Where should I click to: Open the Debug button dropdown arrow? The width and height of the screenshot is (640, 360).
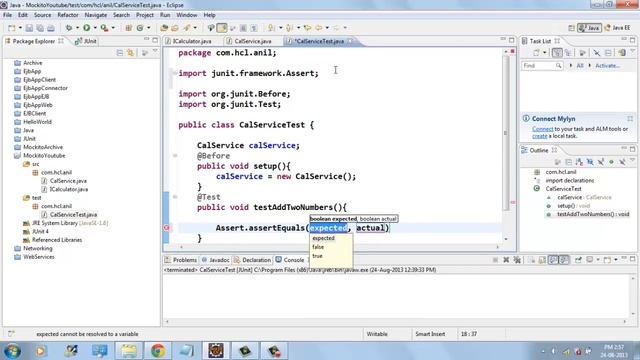tap(77, 28)
